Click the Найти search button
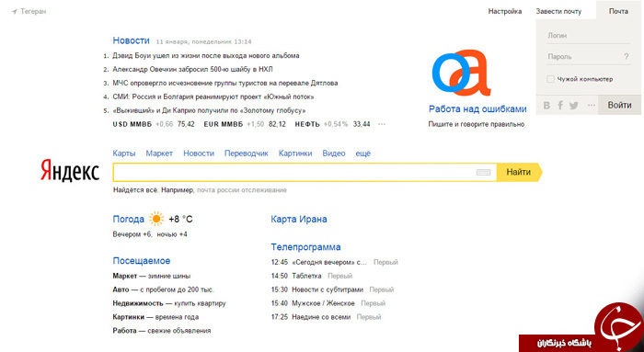 (519, 172)
